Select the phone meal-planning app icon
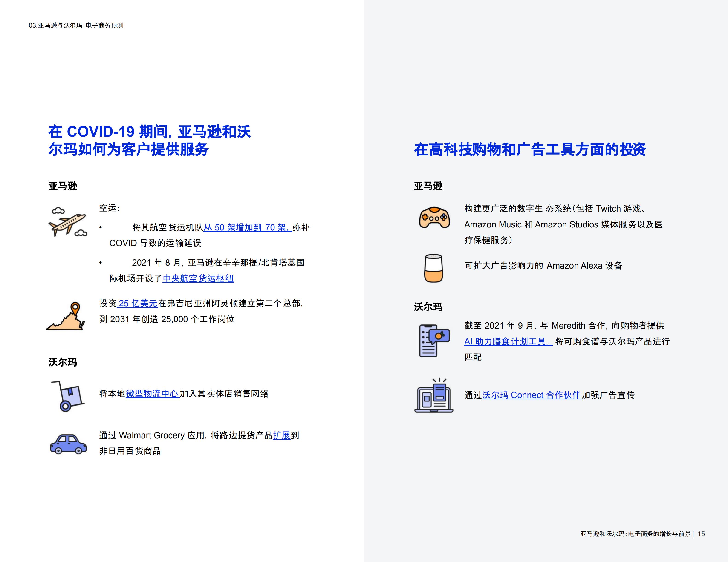728x562 pixels. point(433,340)
